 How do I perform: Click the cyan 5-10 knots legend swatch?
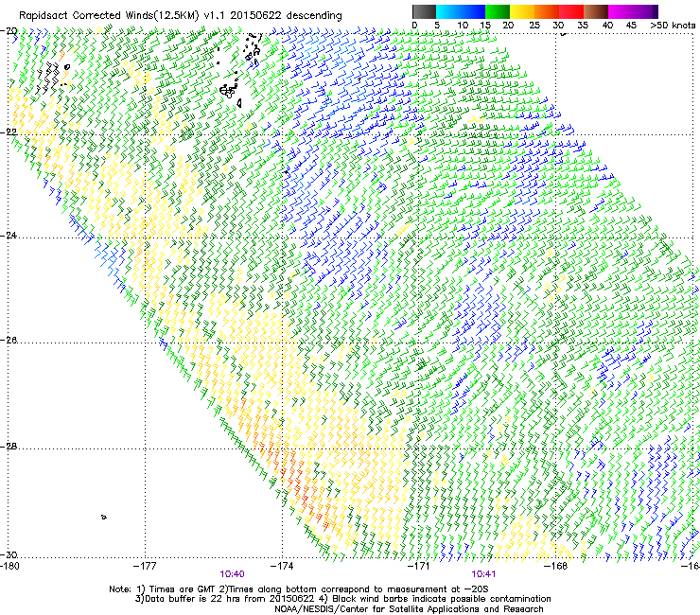[x=447, y=11]
